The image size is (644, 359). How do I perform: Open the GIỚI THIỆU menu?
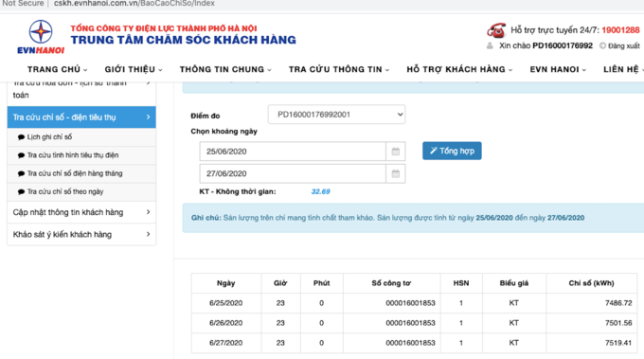click(x=134, y=69)
